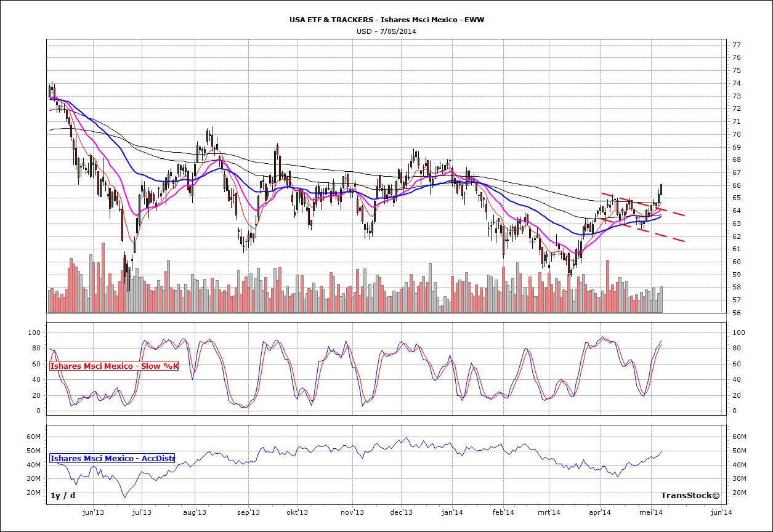Click the jun'14 date label
Screen dimensions: 773x532
pos(721,512)
